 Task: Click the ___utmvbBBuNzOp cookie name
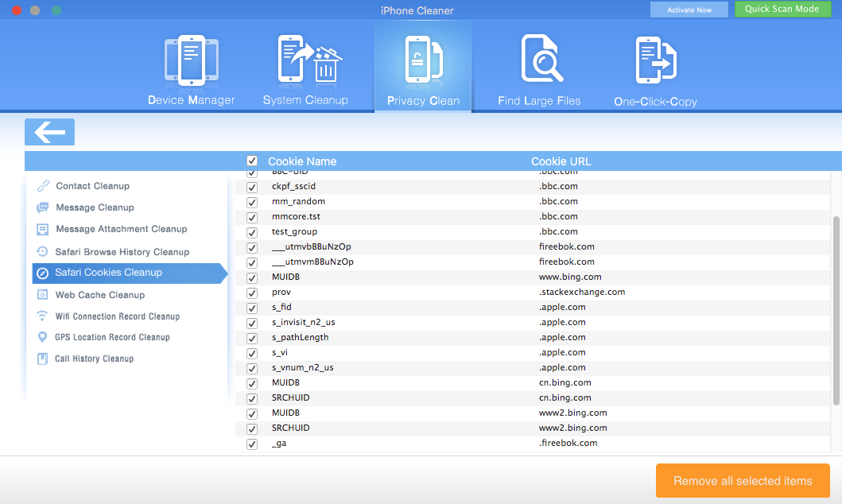coord(312,247)
